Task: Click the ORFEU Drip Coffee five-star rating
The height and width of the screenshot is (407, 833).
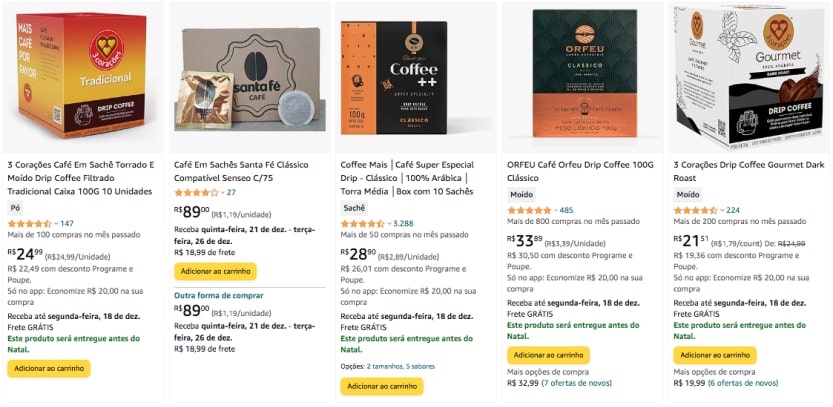Action: (528, 210)
